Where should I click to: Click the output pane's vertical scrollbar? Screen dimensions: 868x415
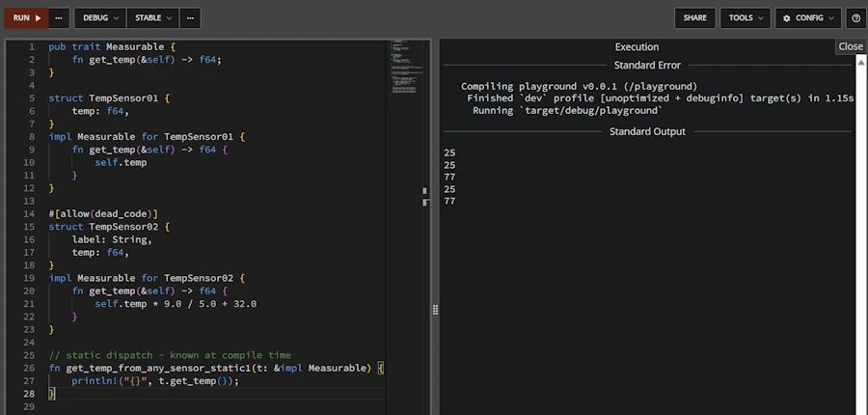pos(860,234)
